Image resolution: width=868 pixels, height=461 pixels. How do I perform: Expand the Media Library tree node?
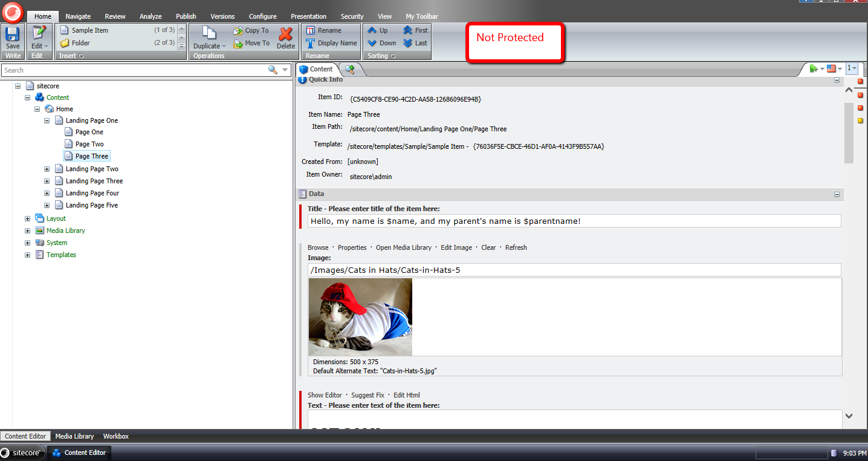(28, 230)
